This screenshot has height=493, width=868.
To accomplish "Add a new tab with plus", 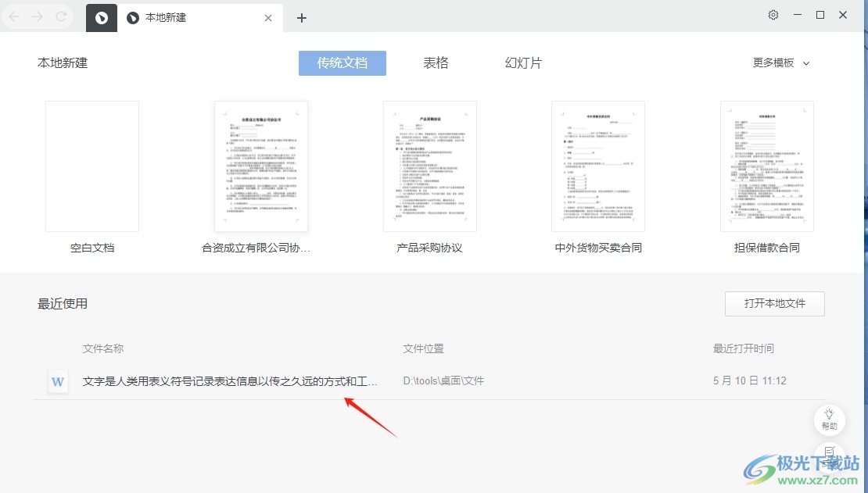I will [301, 18].
